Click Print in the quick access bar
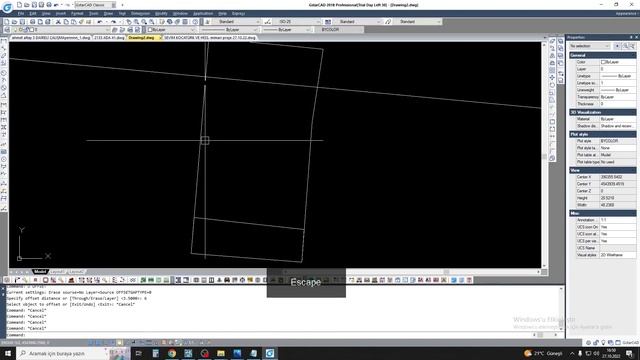 (49, 5)
